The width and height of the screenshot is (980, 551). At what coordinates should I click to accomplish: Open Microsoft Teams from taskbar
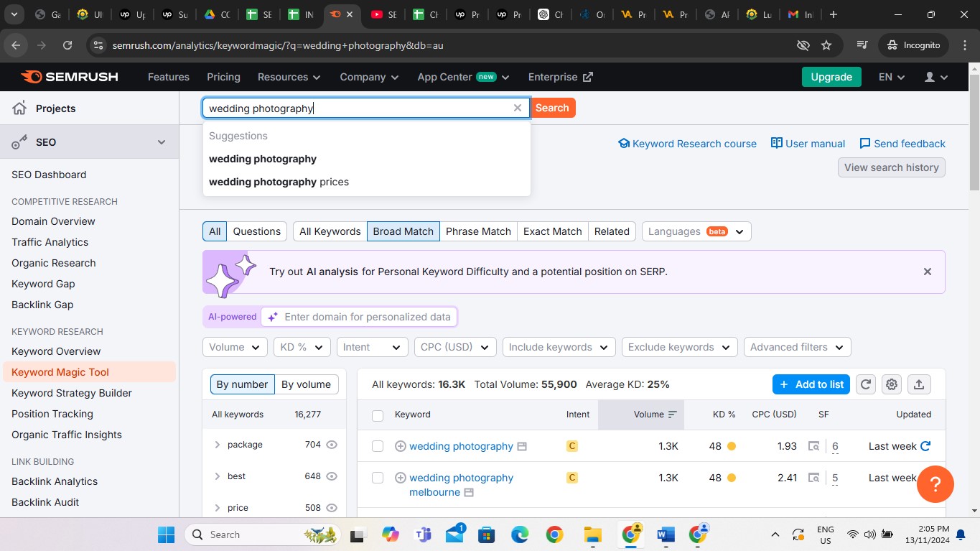[423, 534]
